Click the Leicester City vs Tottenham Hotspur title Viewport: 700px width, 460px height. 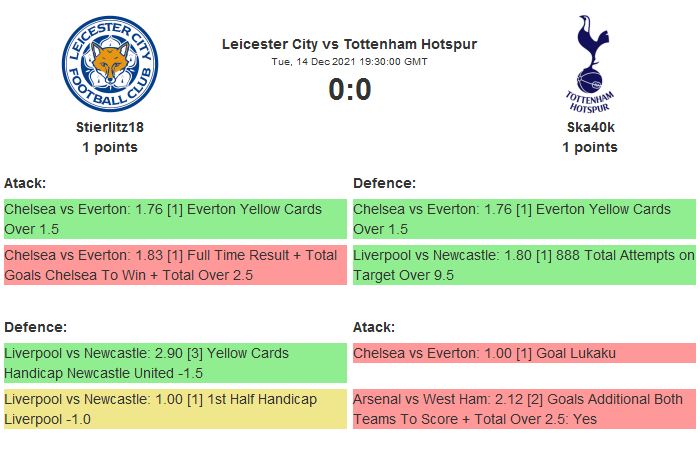coord(349,44)
